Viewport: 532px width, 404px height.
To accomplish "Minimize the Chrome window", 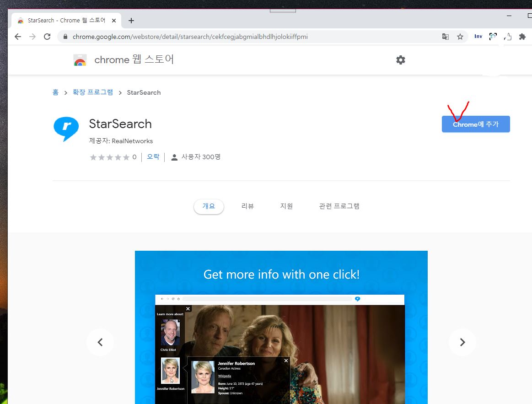I will click(509, 16).
